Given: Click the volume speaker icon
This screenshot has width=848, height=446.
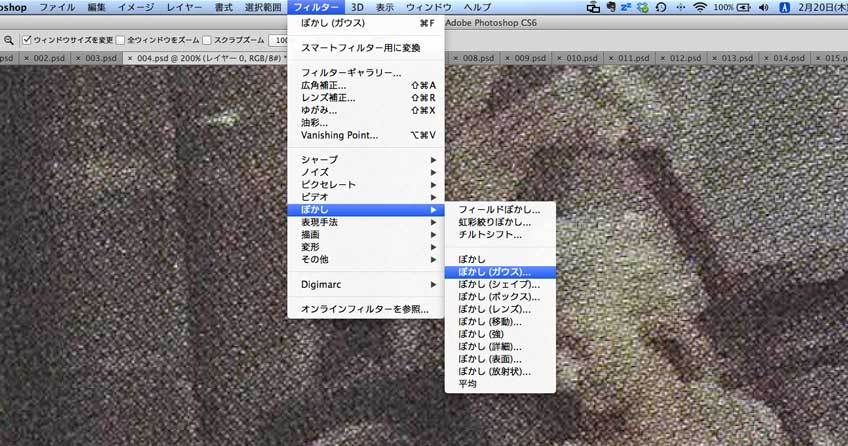Looking at the screenshot, I should [764, 8].
